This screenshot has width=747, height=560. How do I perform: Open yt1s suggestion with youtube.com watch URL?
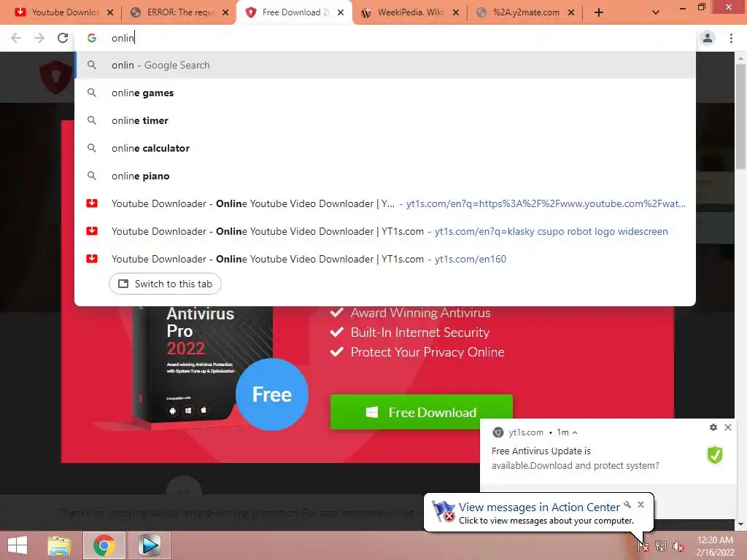[385, 204]
